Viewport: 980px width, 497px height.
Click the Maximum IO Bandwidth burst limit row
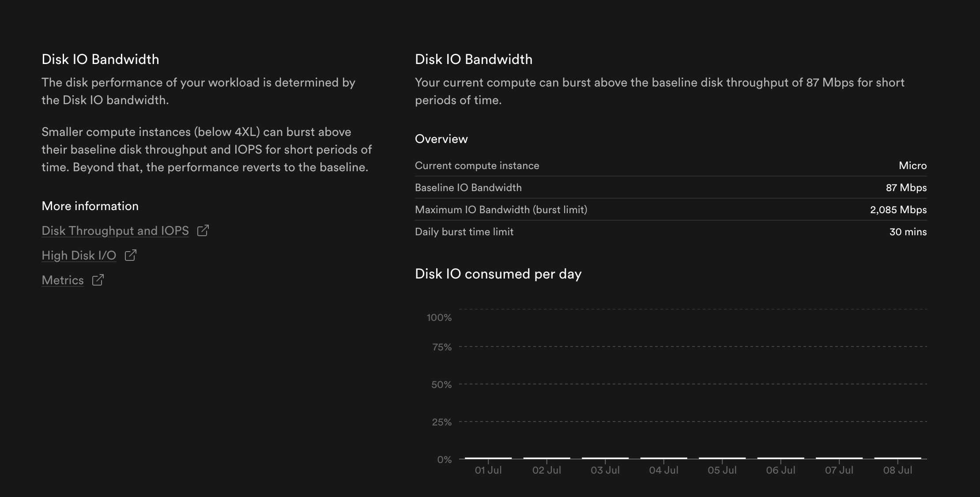671,210
